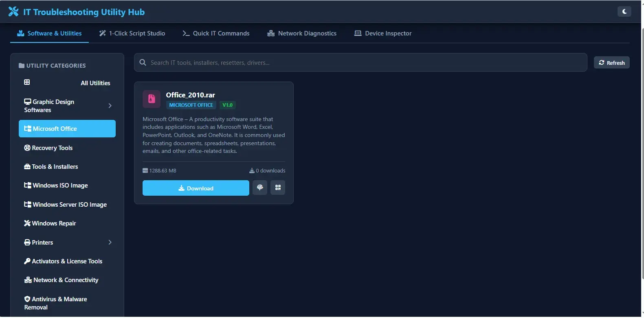Open the Recovery Tools category
This screenshot has height=318, width=644.
(67, 148)
